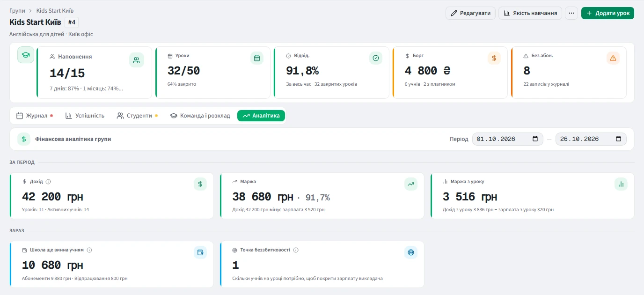Click the info icon next to Дохід
Viewport: 644px width, 295px height.
click(48, 182)
